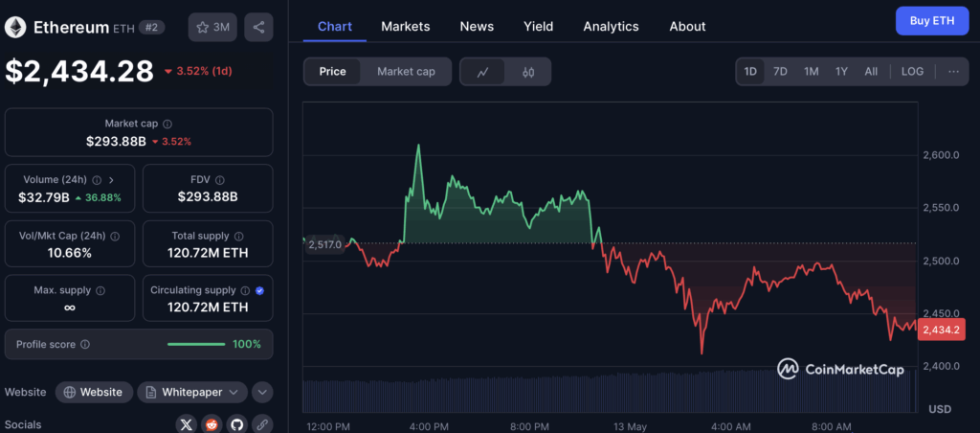Click the #2 rank badge
The width and height of the screenshot is (980, 433).
pyautogui.click(x=151, y=28)
